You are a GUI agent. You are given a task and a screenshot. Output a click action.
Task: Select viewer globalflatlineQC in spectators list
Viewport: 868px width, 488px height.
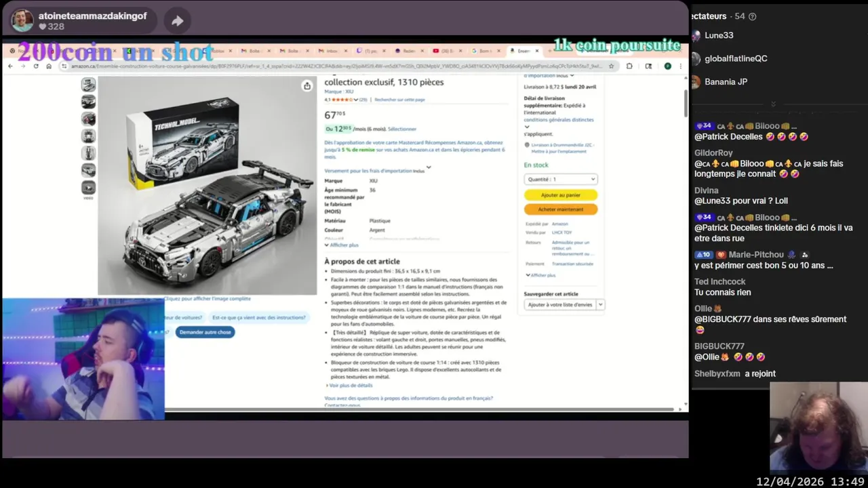[x=736, y=58]
